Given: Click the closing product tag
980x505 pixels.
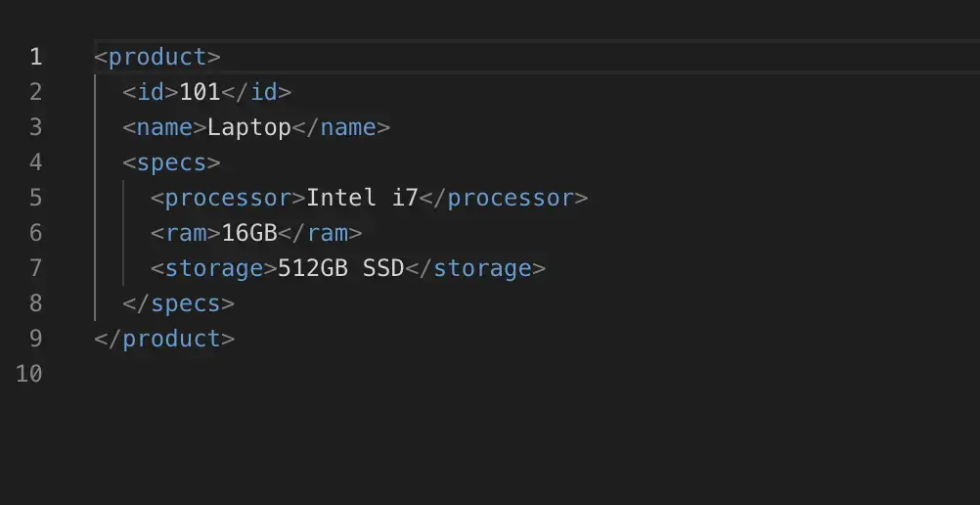Looking at the screenshot, I should pyautogui.click(x=164, y=339).
